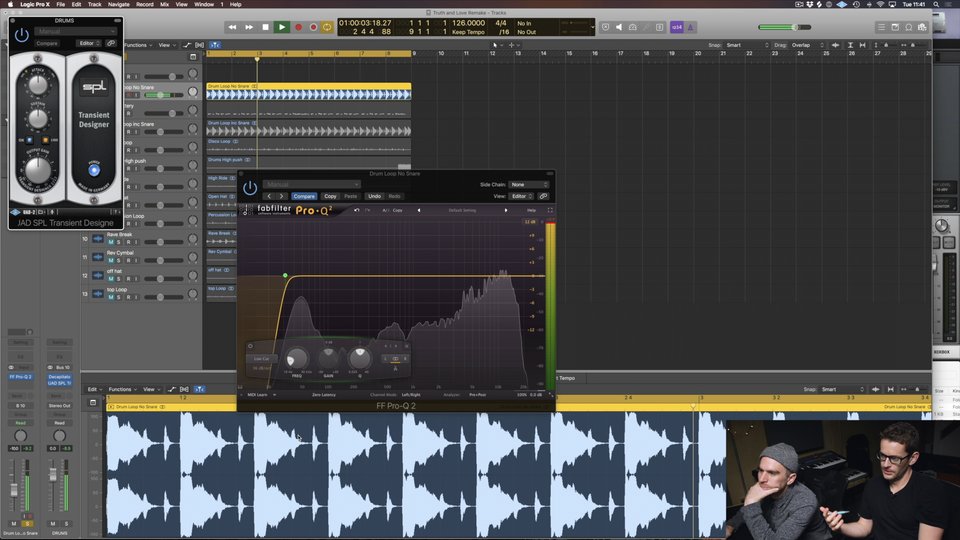The width and height of the screenshot is (960, 540).
Task: Open macOS Spotlight search icon
Action: (x=936, y=4)
